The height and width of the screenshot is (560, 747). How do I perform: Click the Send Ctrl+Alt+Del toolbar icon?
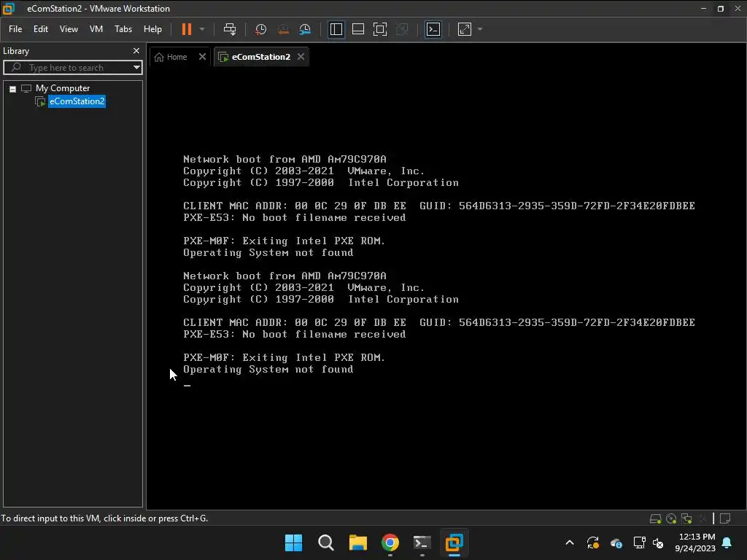tap(230, 29)
